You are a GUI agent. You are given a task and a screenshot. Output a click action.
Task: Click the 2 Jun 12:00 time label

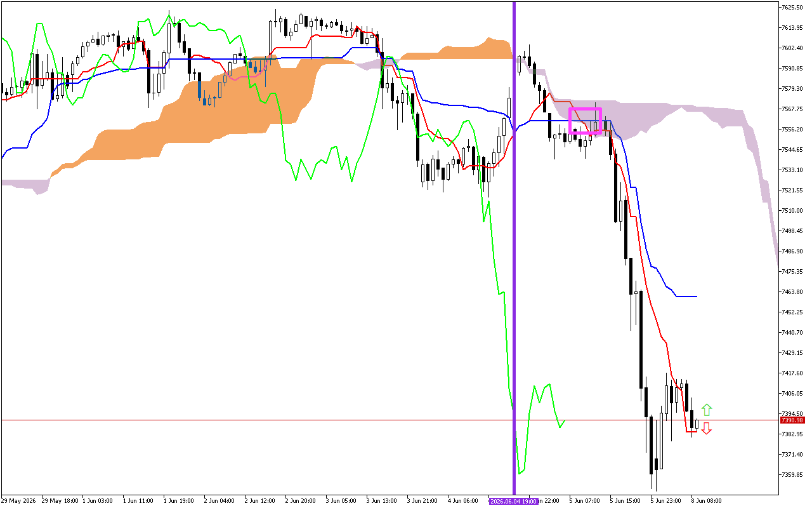(261, 501)
